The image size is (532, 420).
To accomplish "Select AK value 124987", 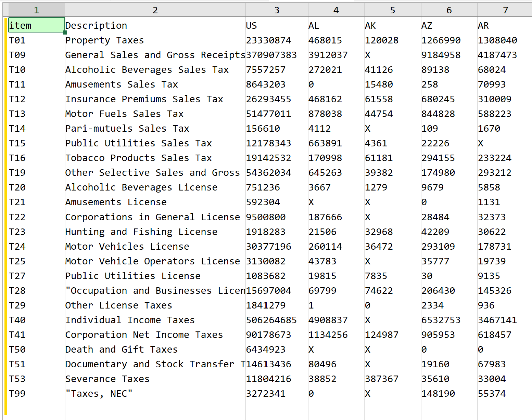I will (393, 334).
